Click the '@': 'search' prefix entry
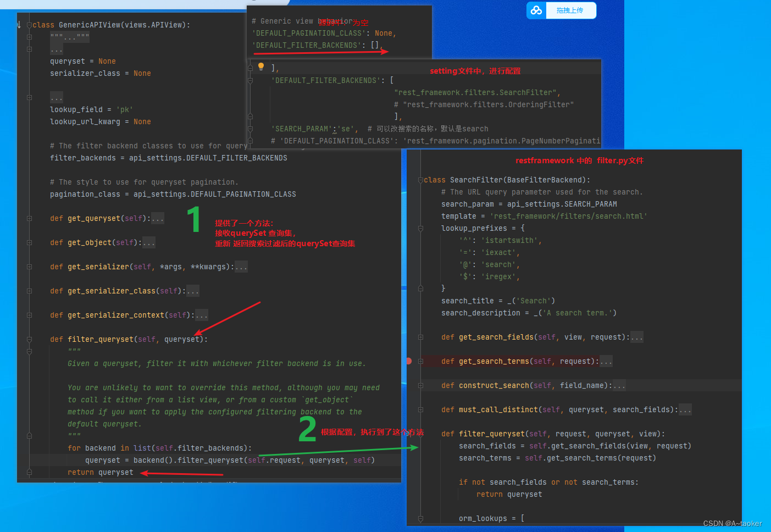Image resolution: width=771 pixels, height=532 pixels. (x=490, y=264)
